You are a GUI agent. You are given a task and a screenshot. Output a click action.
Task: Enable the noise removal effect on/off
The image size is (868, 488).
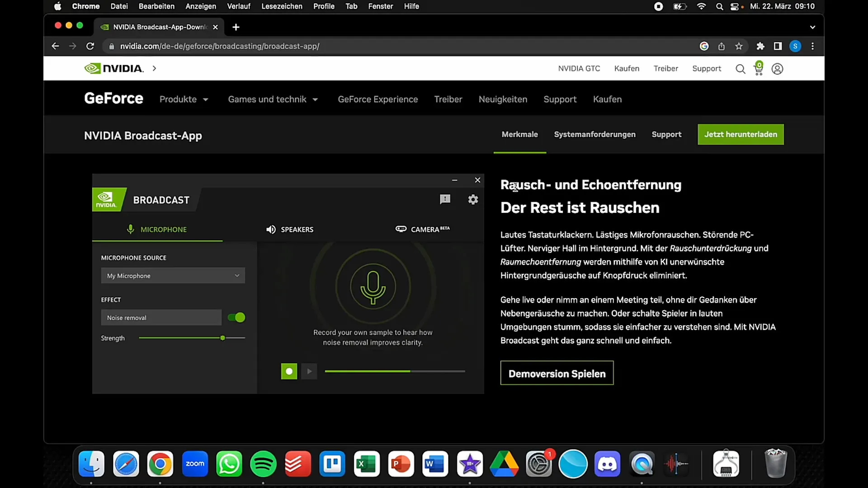pyautogui.click(x=237, y=317)
